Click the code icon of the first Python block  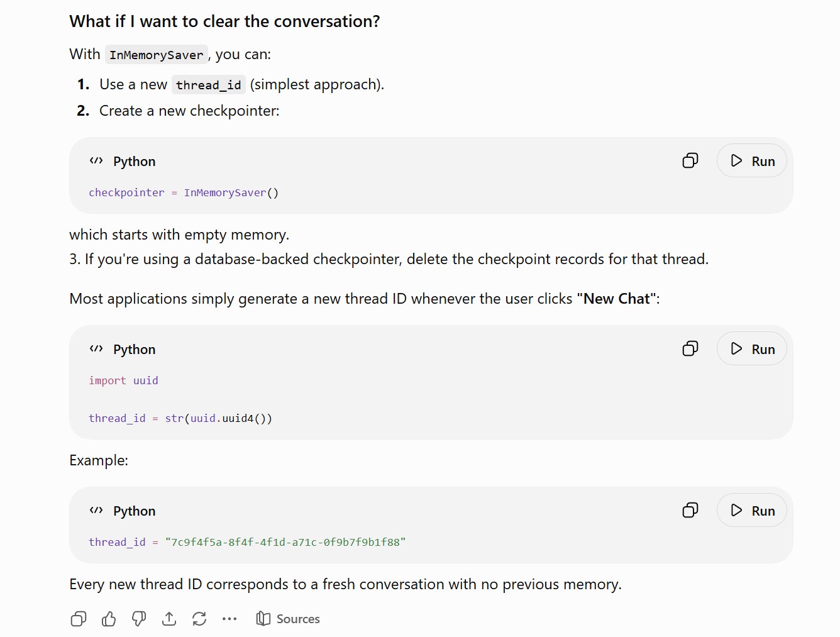point(96,161)
